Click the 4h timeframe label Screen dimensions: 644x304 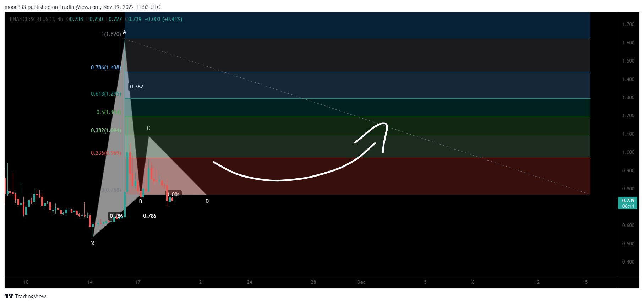click(x=60, y=19)
